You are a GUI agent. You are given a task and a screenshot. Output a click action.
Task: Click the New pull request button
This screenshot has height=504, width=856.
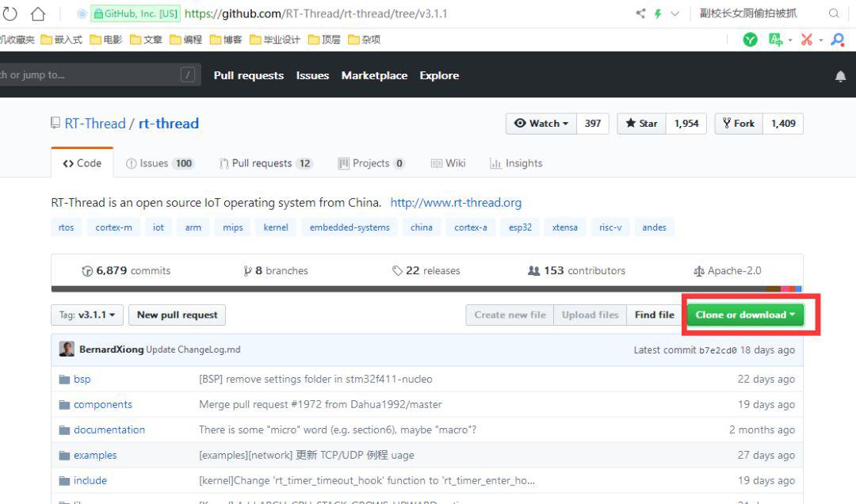point(177,315)
